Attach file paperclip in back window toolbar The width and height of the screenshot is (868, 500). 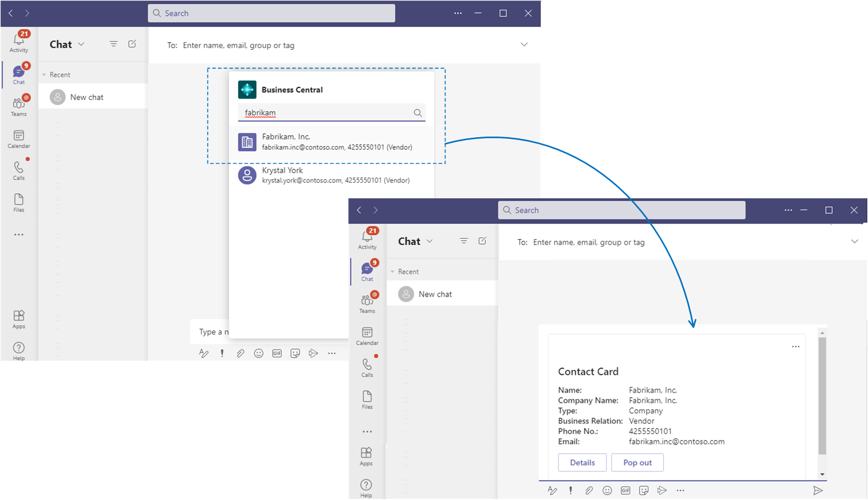(240, 353)
